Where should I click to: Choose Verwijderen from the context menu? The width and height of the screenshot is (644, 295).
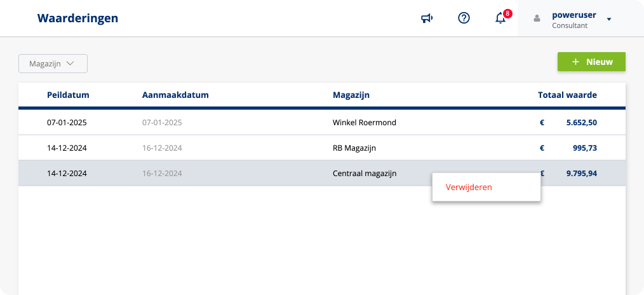click(x=469, y=188)
